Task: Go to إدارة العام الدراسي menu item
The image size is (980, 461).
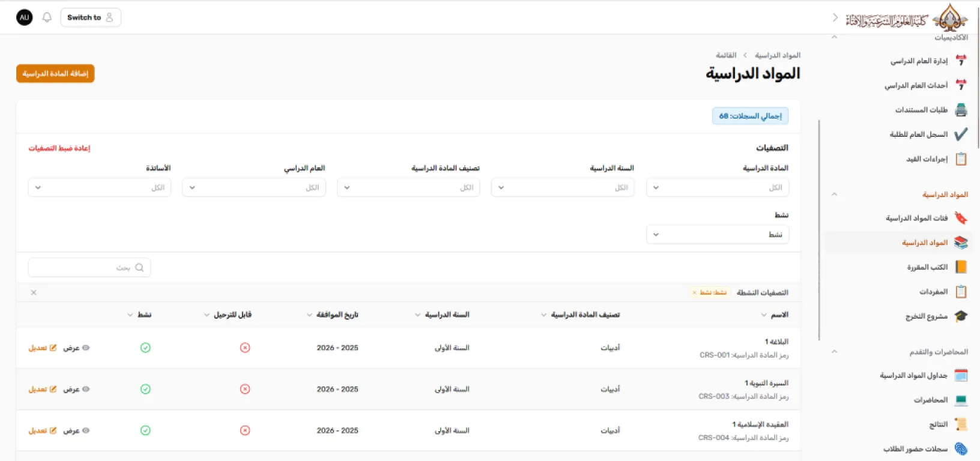Action: click(919, 61)
